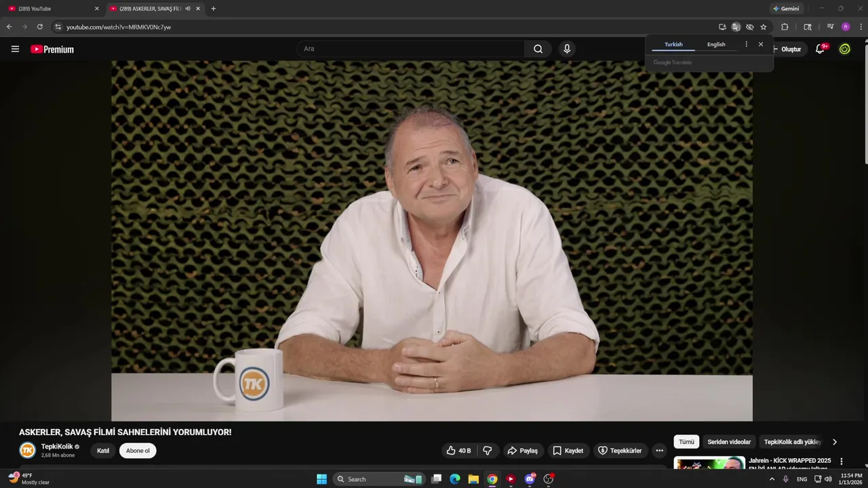
Task: Bookmark this page with the star
Action: click(x=764, y=27)
